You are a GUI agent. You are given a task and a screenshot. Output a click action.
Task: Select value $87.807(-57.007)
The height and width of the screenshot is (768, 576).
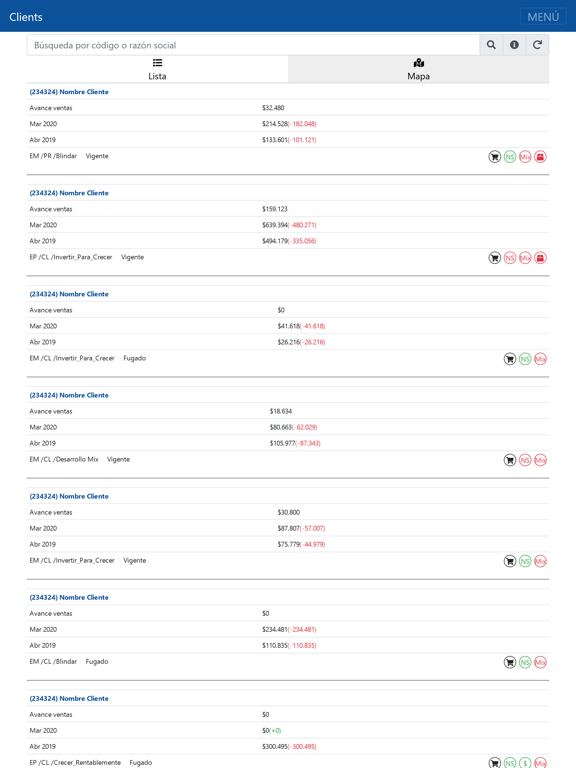point(301,528)
